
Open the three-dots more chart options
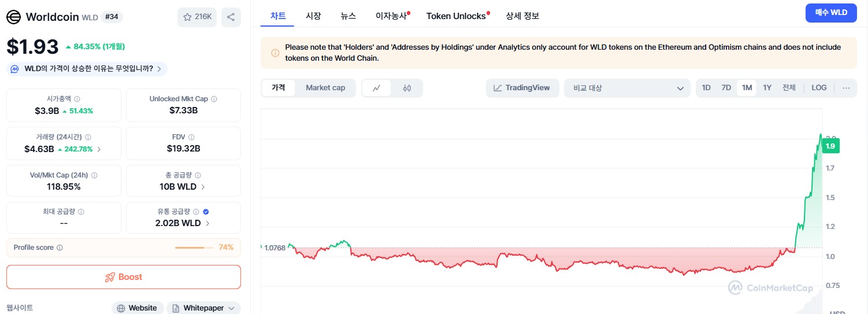tap(846, 88)
